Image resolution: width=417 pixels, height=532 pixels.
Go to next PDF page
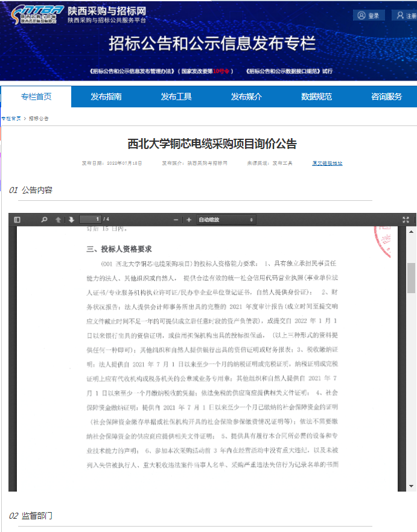pos(71,220)
